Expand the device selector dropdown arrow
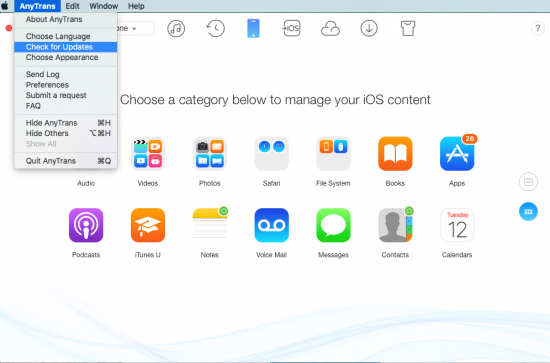Viewport: 550px width, 363px height. click(134, 28)
